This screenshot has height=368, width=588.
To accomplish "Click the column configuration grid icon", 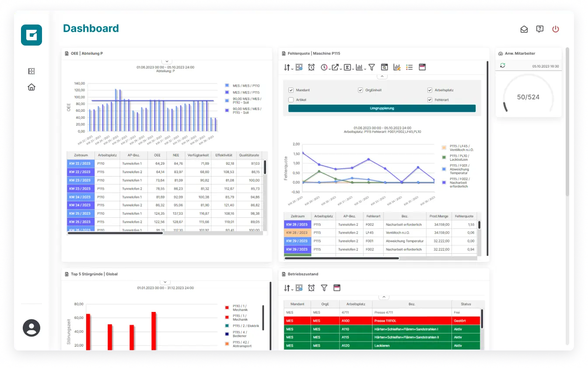I will [299, 67].
